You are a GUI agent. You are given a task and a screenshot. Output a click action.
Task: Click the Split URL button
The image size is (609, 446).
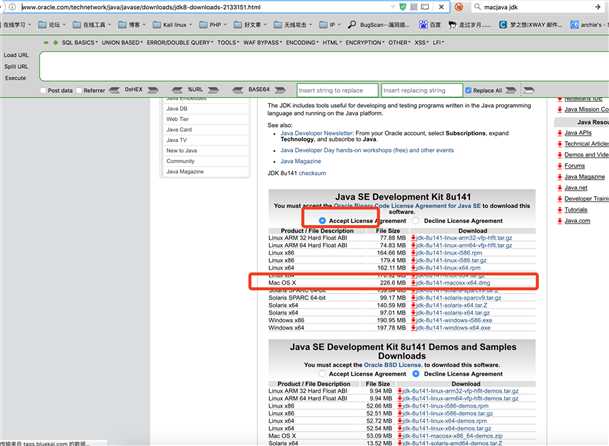coord(16,66)
